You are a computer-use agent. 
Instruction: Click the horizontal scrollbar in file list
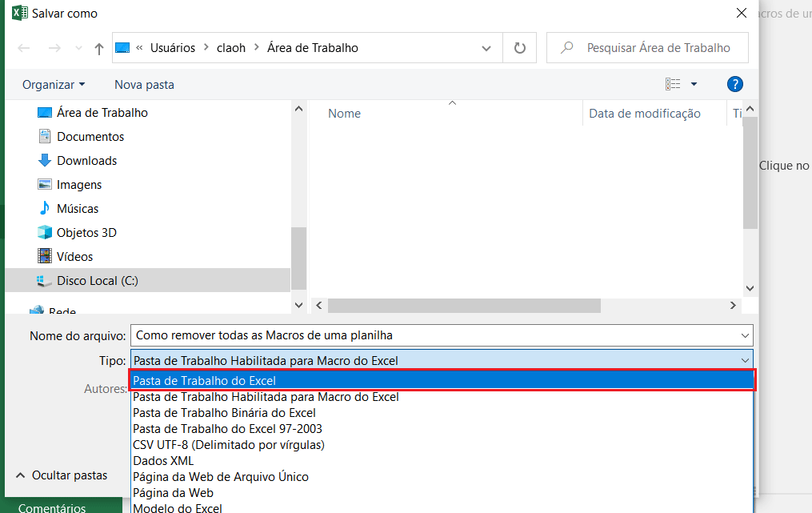pyautogui.click(x=464, y=306)
